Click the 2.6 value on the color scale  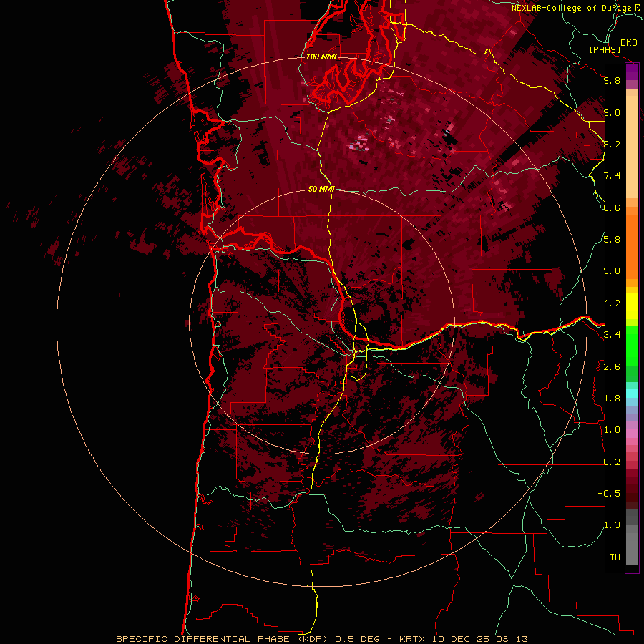612,367
